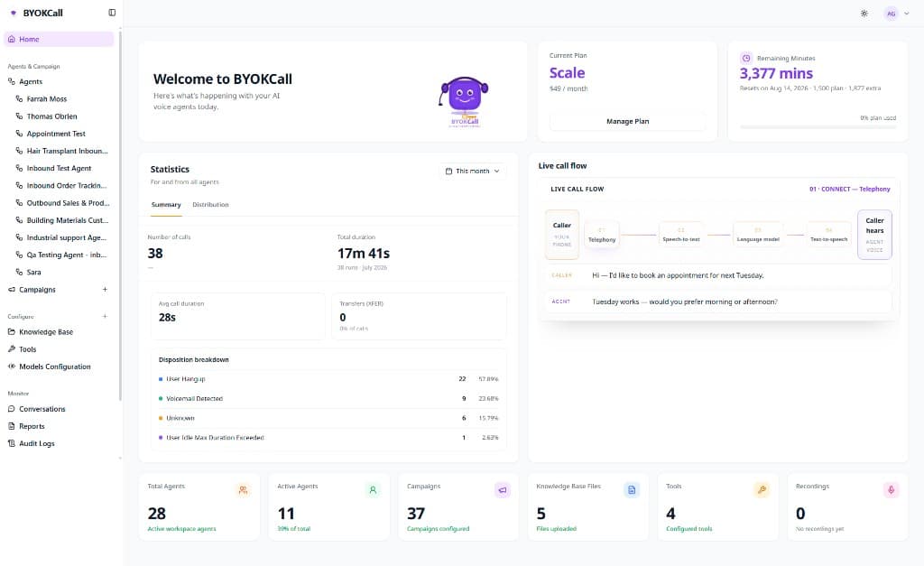The width and height of the screenshot is (924, 566).
Task: Select the Telephony step in call flow
Action: (x=602, y=235)
